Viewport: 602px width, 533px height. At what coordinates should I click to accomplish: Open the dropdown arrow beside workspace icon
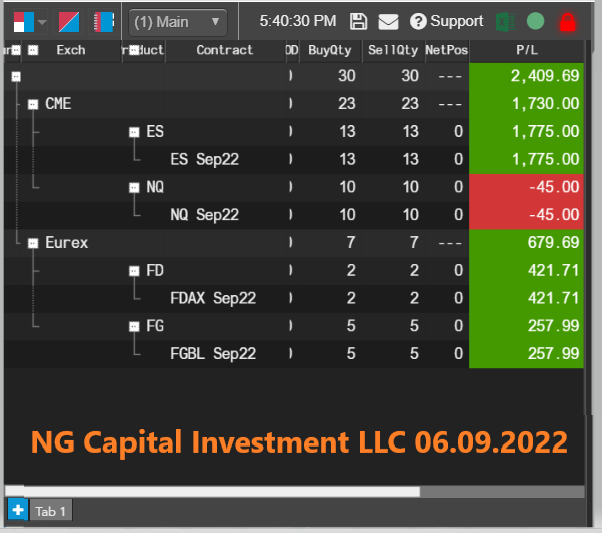click(42, 22)
